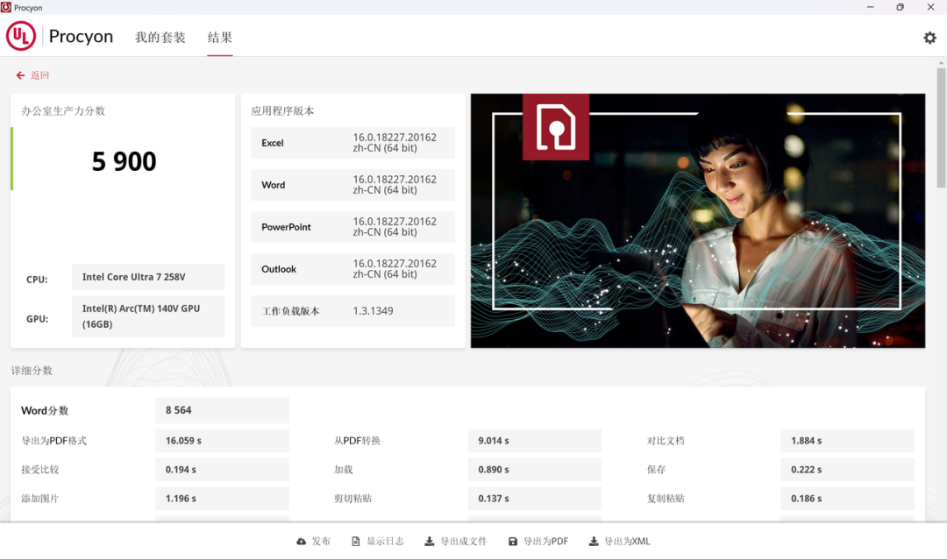Click the 返回 back link
The height and width of the screenshot is (560, 947).
click(39, 75)
